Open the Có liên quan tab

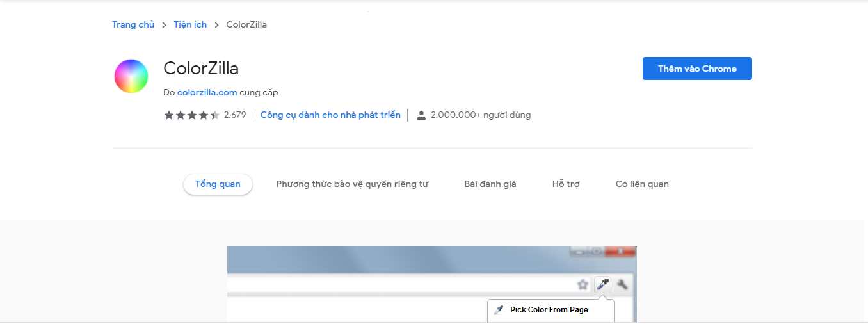pos(642,184)
